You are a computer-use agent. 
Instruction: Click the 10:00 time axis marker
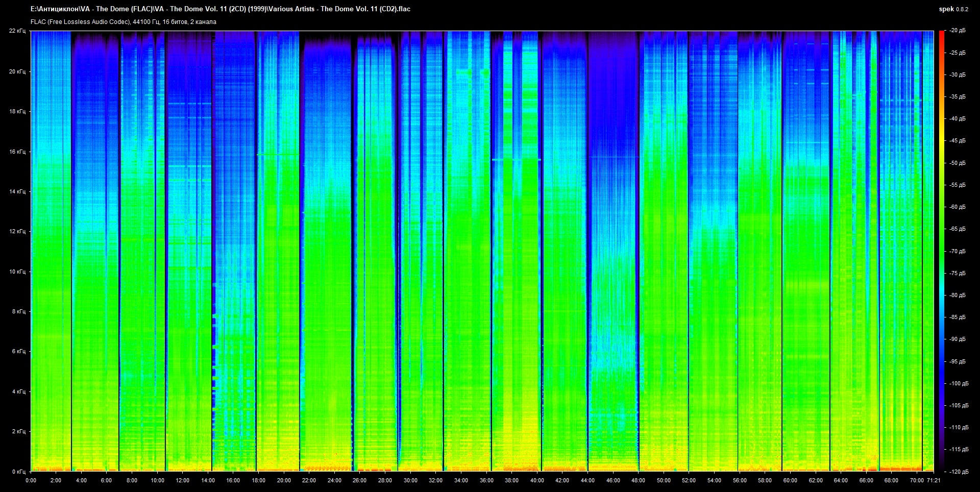[157, 480]
